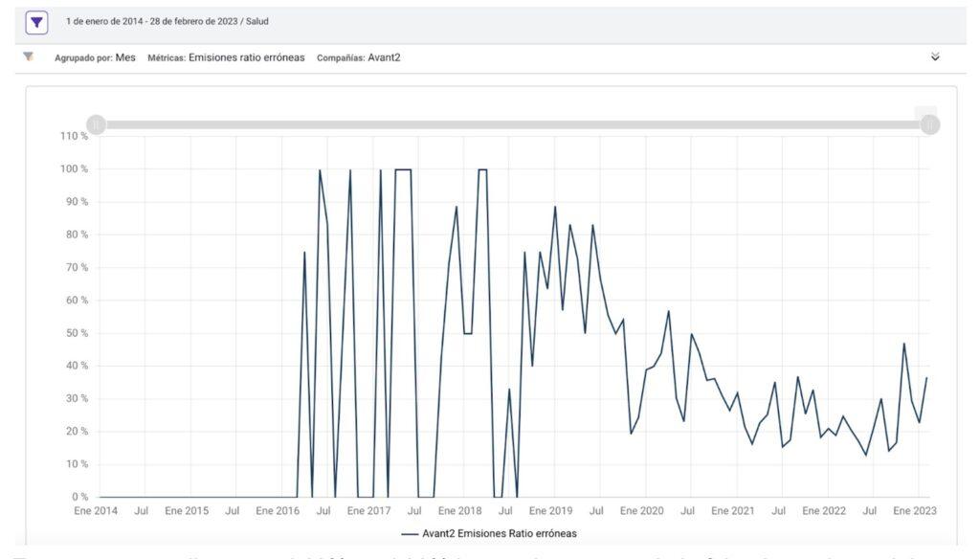
Task: Click the line peak at Ene 2019
Action: 555,207
